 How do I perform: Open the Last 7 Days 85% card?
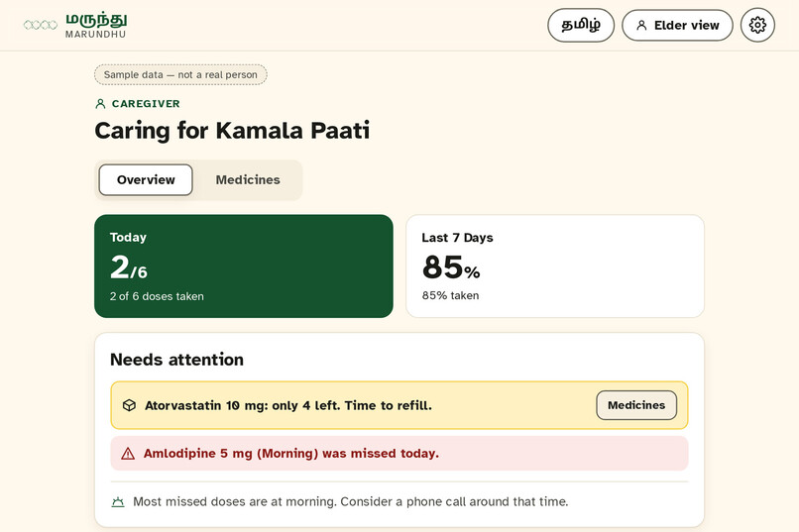(x=555, y=266)
